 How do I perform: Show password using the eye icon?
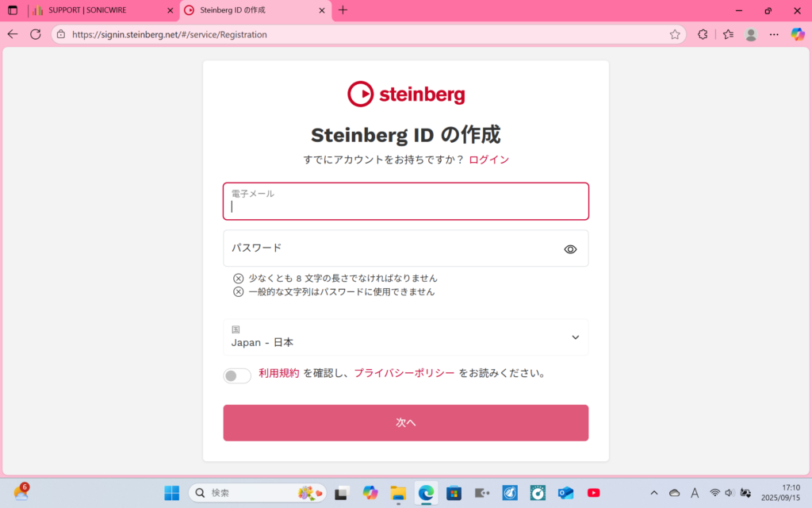tap(570, 249)
